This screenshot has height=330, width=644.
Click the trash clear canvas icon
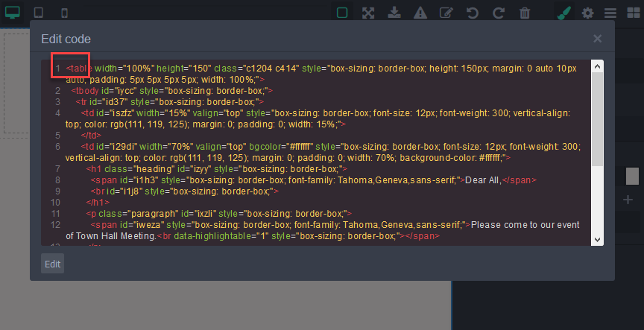pos(525,13)
